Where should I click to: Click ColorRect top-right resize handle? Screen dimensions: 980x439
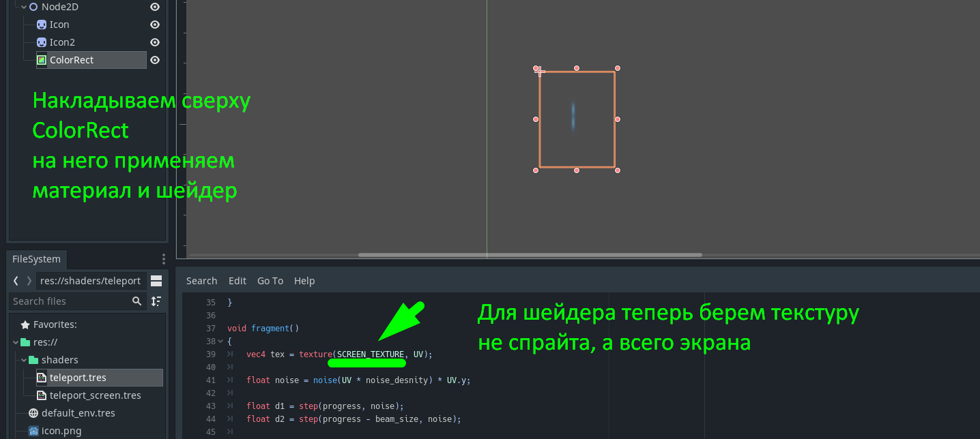click(x=618, y=68)
